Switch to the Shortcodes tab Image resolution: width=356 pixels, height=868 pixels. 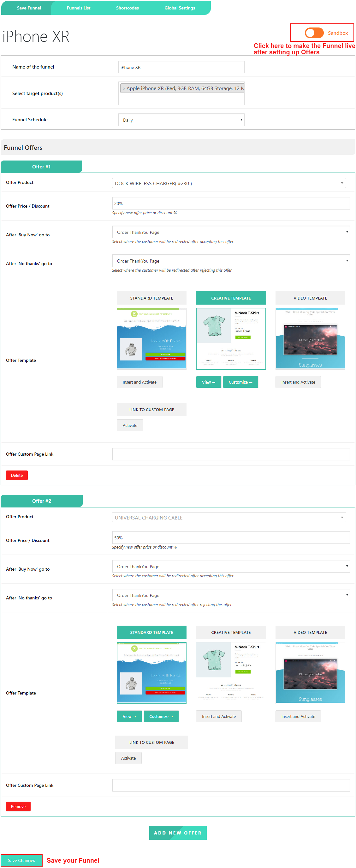[x=127, y=8]
